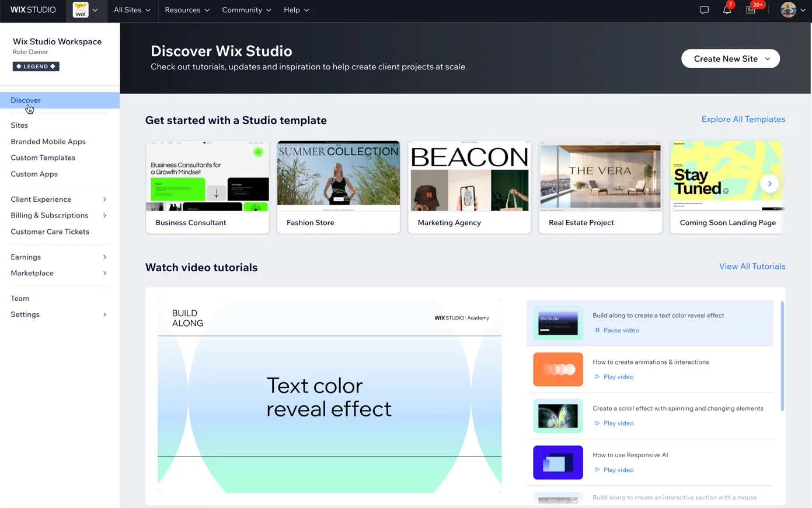Image resolution: width=812 pixels, height=508 pixels.
Task: Click the template carousel next arrow
Action: coord(769,183)
